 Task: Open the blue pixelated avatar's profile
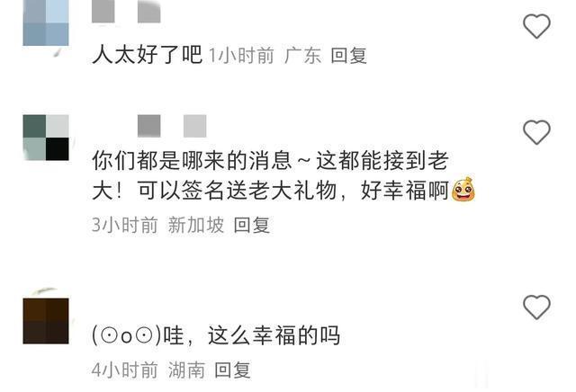click(46, 22)
